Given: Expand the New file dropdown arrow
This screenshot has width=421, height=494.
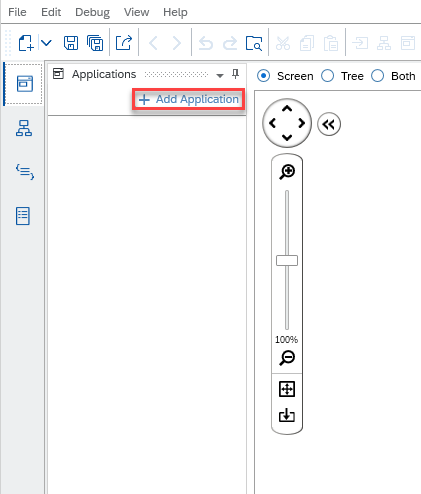Looking at the screenshot, I should [x=46, y=43].
